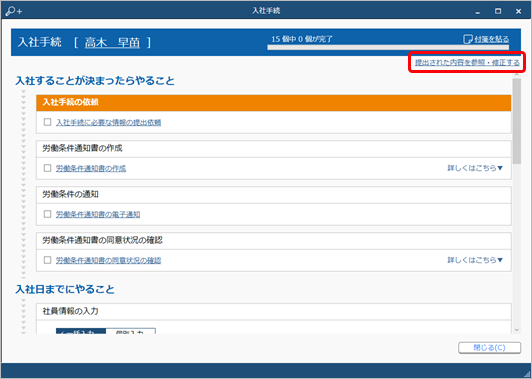Open the 労働条件通知書の作成 link
Viewport: 532px width, 379px height.
91,168
